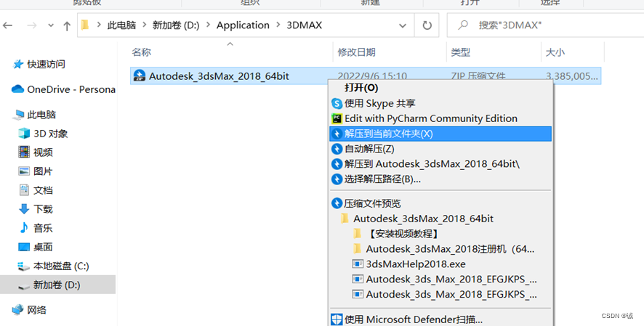This screenshot has height=326, width=644.
Task: Expand chevron after 此电脑 in path
Action: (x=144, y=25)
